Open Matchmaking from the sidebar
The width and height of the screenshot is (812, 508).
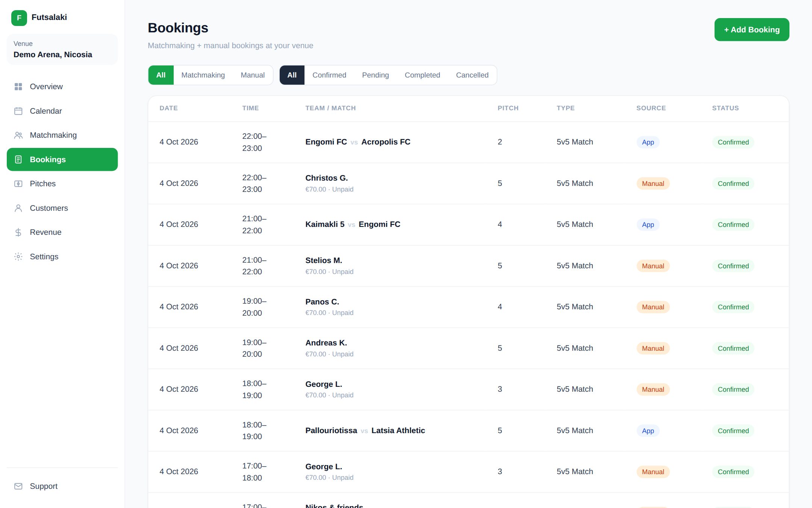tap(62, 135)
